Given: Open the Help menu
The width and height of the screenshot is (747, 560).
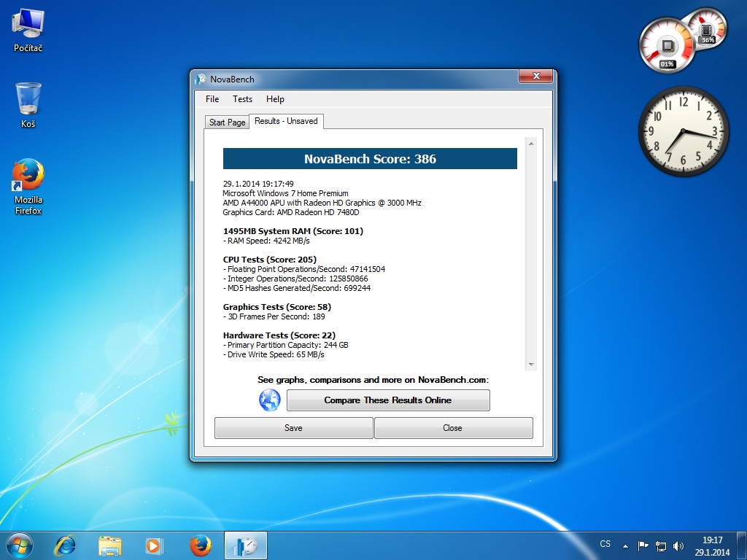Looking at the screenshot, I should pyautogui.click(x=275, y=99).
